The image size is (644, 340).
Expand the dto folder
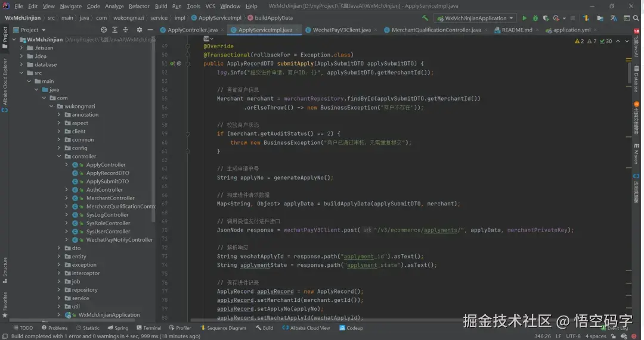(58, 248)
